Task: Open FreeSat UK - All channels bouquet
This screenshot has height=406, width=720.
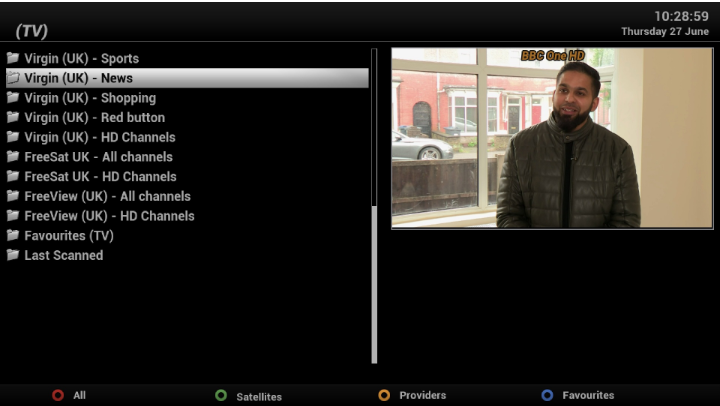Action: point(187,157)
